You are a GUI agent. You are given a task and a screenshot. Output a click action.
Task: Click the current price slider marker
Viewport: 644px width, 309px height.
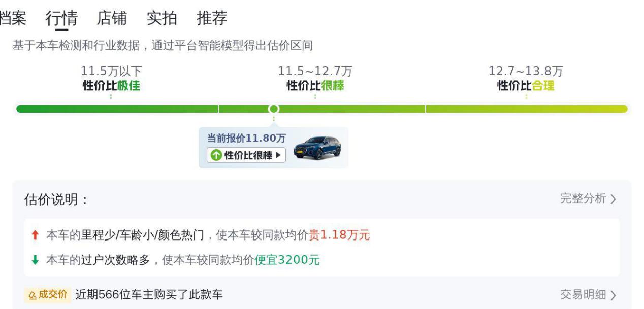click(x=274, y=109)
